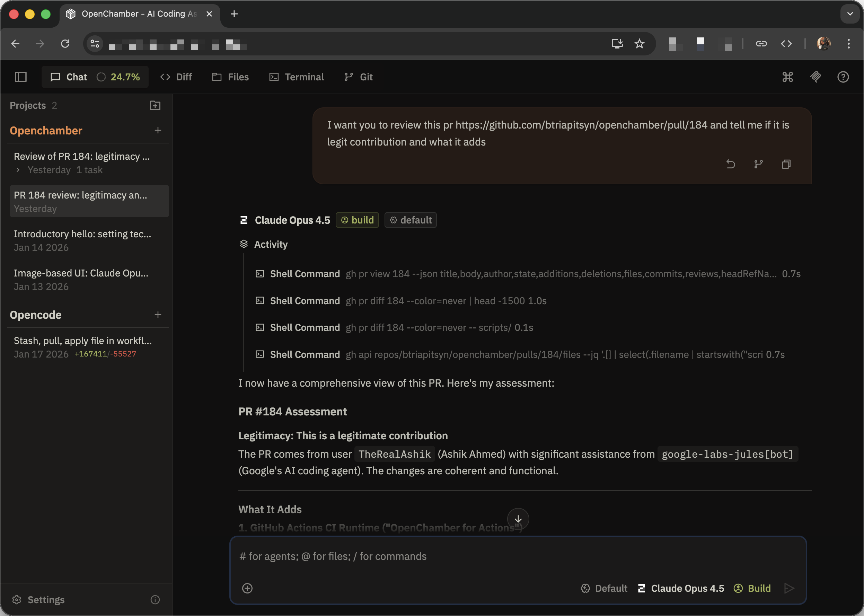Switch to the Diff tab
Viewport: 864px width, 616px height.
[x=176, y=77]
